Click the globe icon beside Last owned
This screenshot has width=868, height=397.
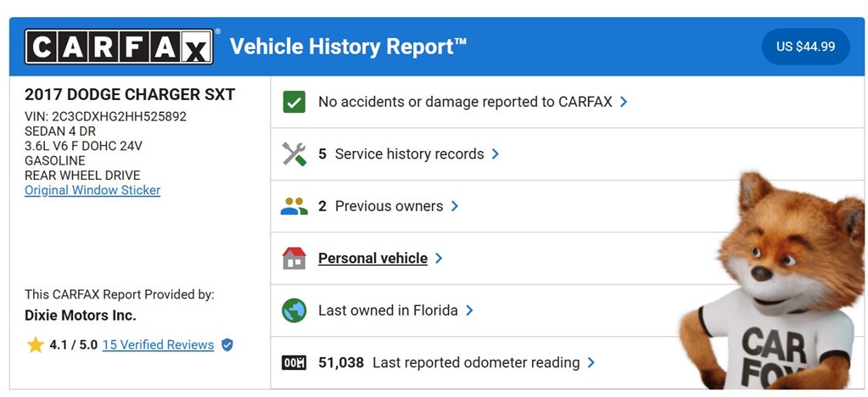tap(294, 310)
